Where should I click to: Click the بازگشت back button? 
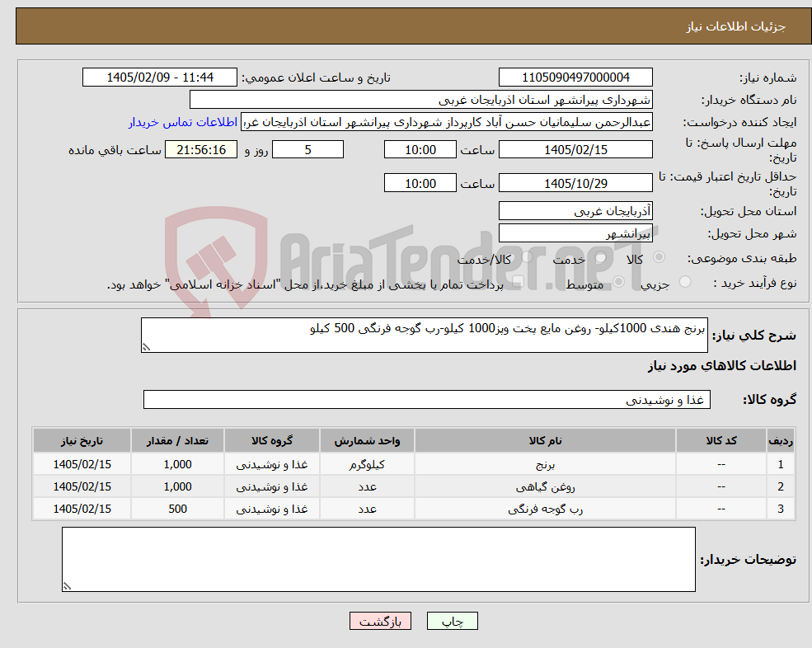coord(380,621)
